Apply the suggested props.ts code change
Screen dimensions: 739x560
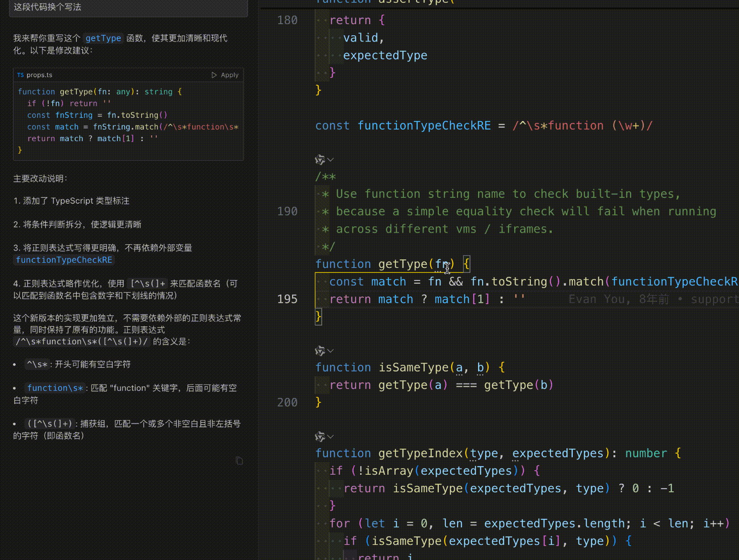pyautogui.click(x=225, y=75)
